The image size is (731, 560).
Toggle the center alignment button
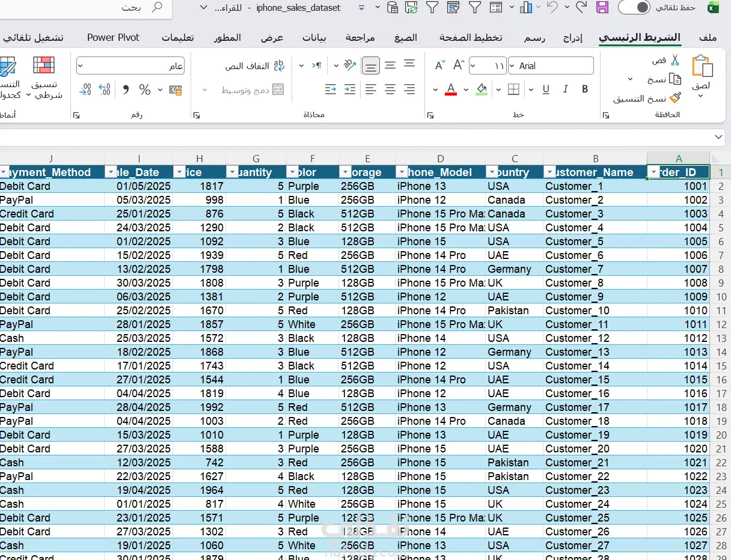pos(390,90)
